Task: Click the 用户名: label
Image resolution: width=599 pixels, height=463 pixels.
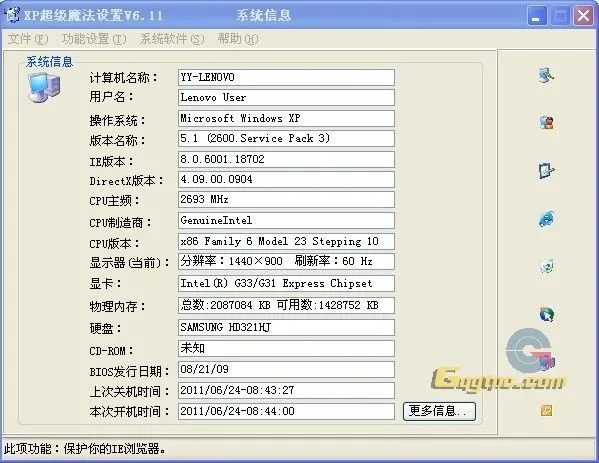Action: click(x=111, y=97)
